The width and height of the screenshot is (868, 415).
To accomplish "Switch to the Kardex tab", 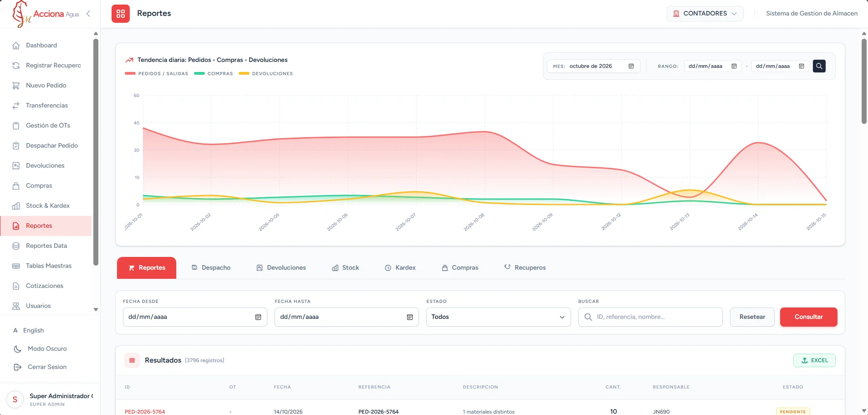I will tap(400, 268).
